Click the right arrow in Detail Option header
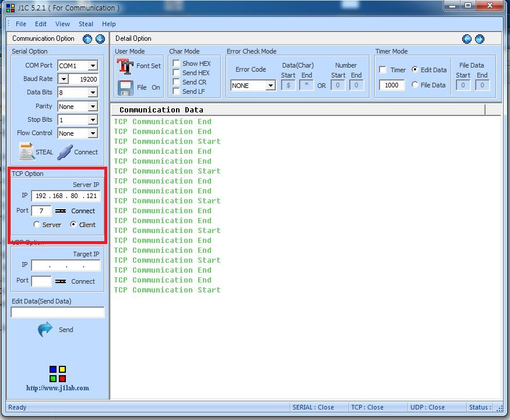 click(x=480, y=39)
